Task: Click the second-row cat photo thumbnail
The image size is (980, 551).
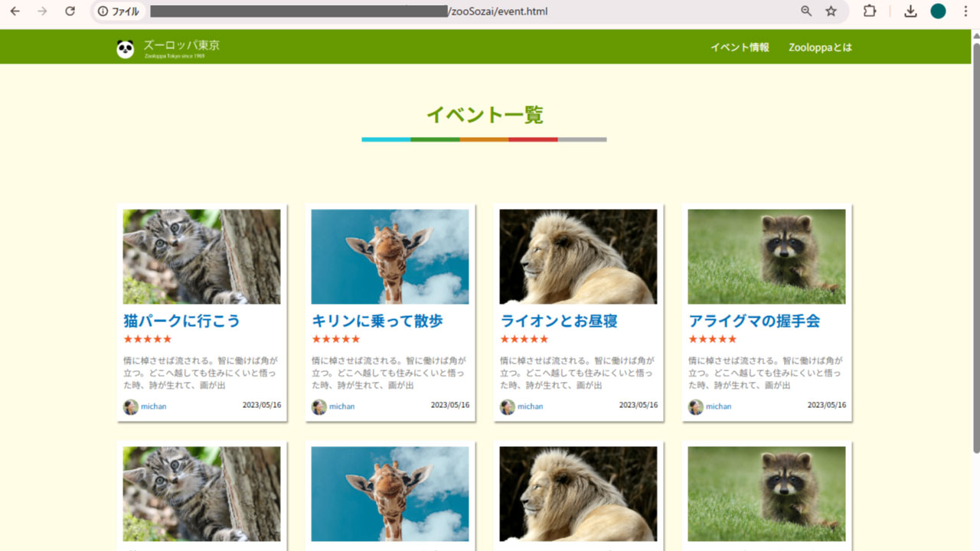Action: coord(202,494)
